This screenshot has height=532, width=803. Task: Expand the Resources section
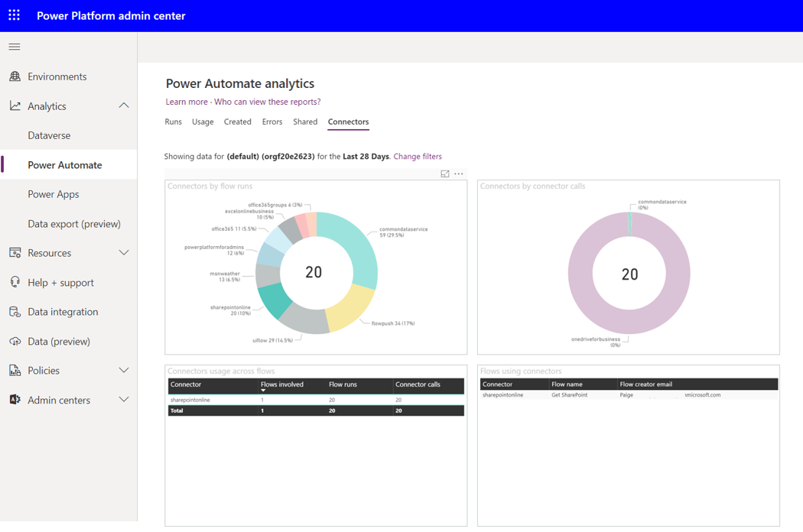point(123,252)
